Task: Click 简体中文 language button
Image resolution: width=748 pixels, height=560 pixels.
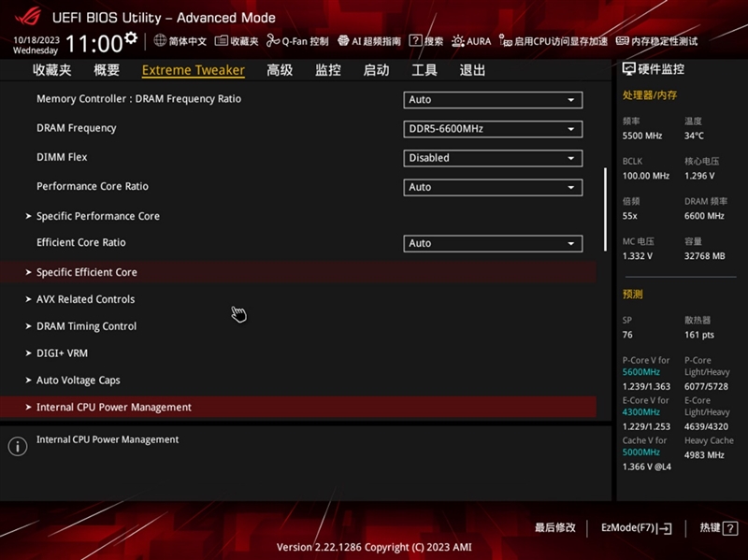Action: click(180, 41)
